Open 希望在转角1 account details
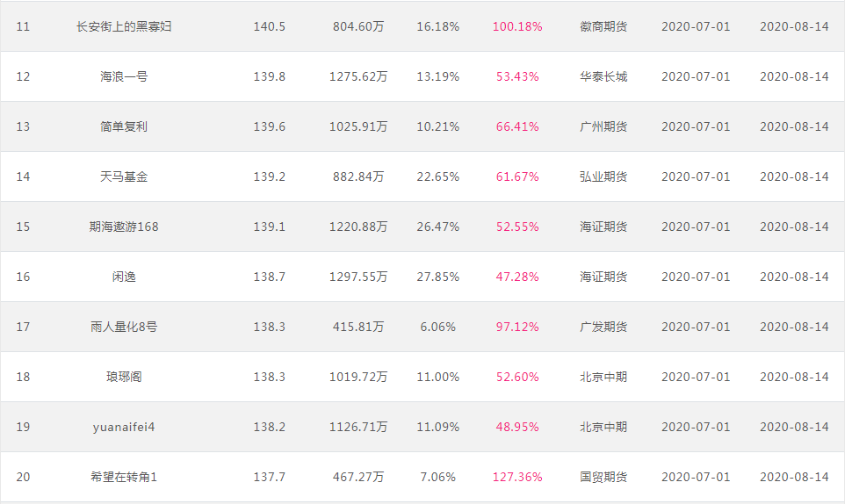Image resolution: width=845 pixels, height=504 pixels. click(x=124, y=477)
